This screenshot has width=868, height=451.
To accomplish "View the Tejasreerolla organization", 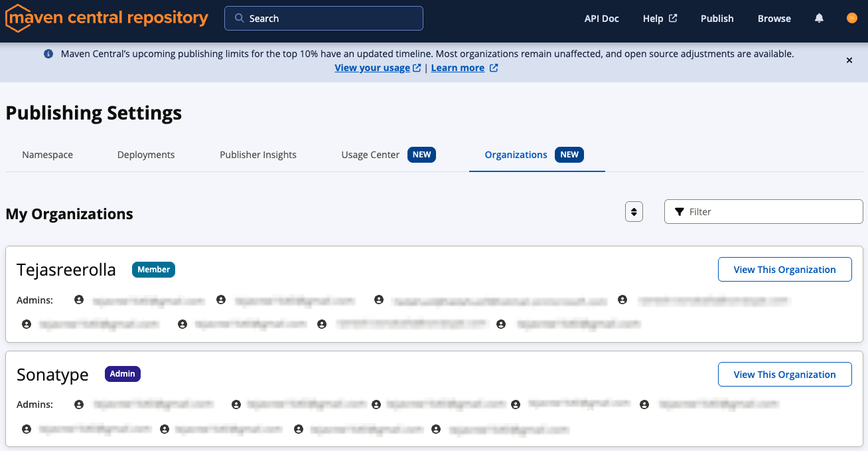I will click(x=785, y=270).
